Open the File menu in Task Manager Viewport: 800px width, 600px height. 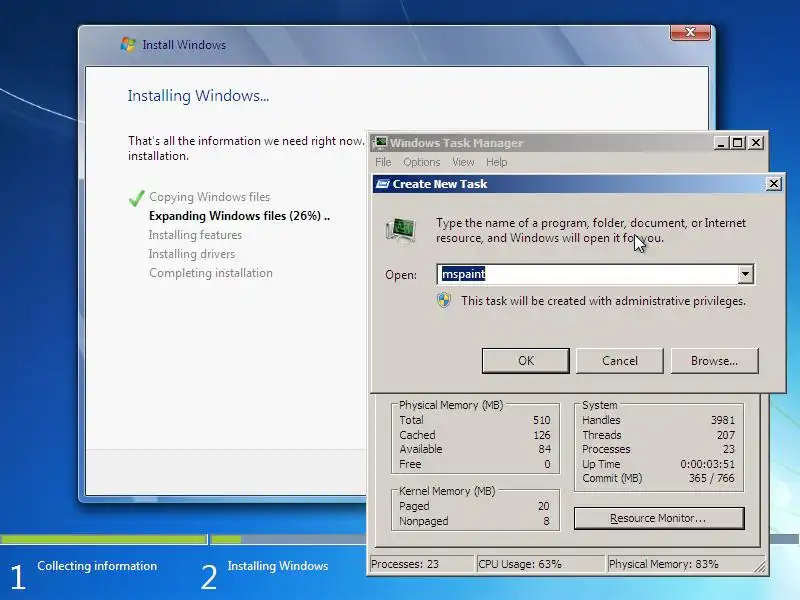[x=383, y=162]
